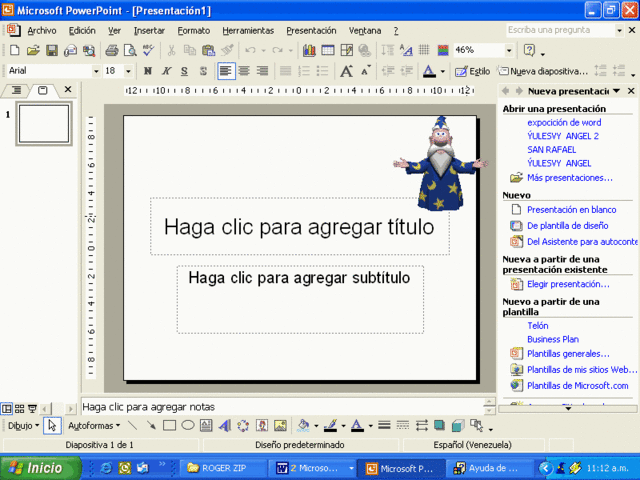Select the Arrow drawing tool
Viewport: 640px width, 480px height.
(151, 426)
